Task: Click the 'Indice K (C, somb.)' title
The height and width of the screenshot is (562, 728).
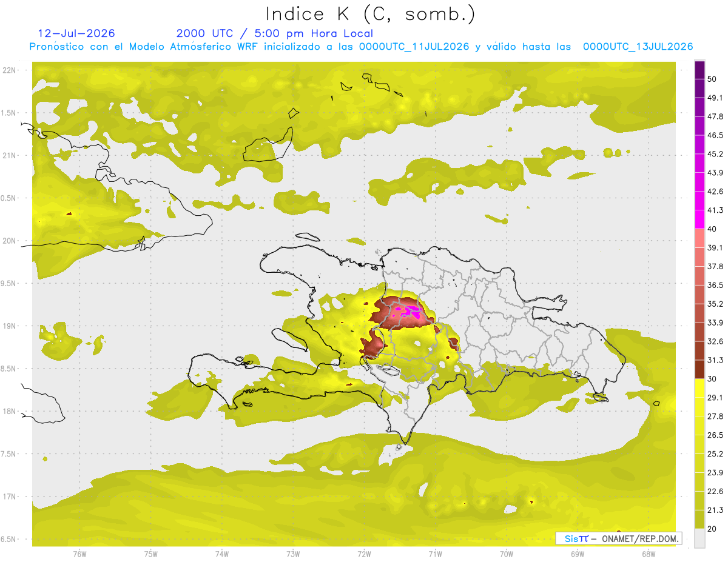Action: pos(370,14)
